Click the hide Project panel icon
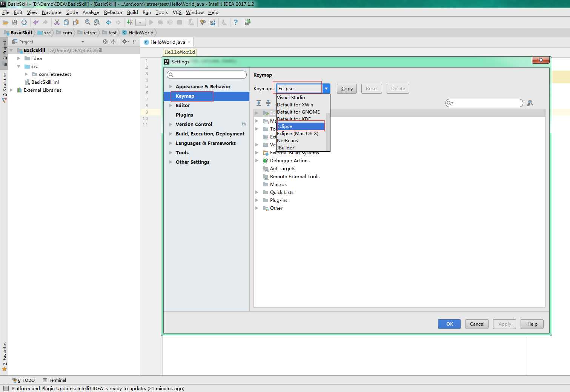Viewport: 570px width, 392px height. coord(135,42)
